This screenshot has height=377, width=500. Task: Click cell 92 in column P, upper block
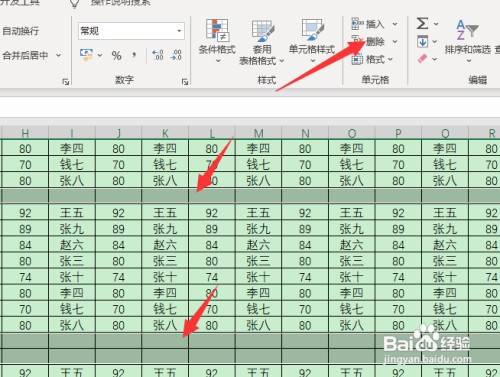[399, 212]
